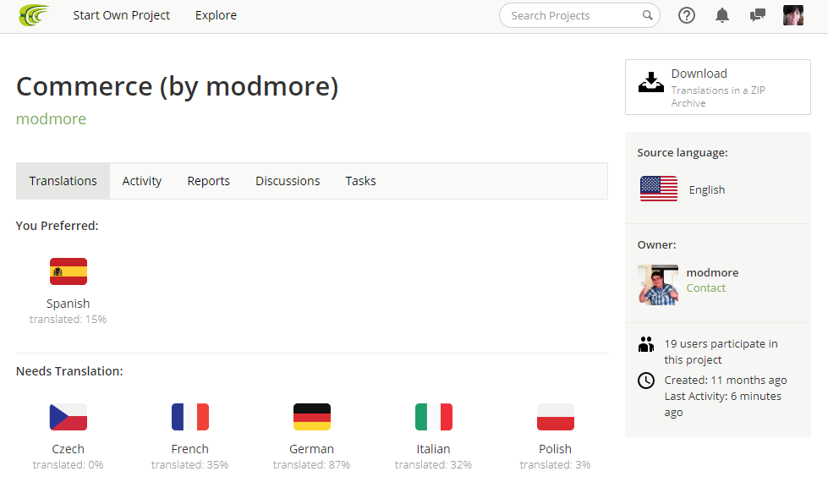This screenshot has height=504, width=828.
Task: Click the participants people icon
Action: (646, 344)
